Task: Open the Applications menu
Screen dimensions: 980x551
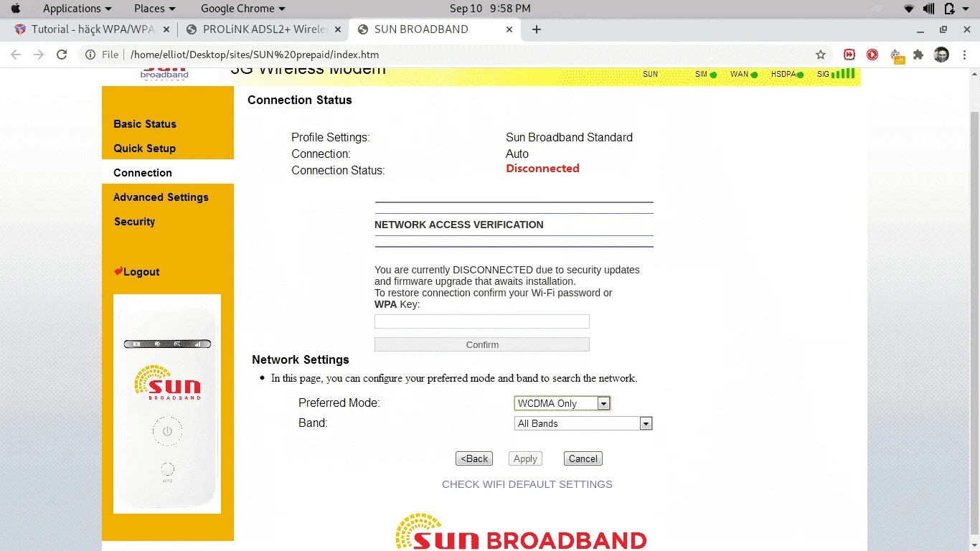Action: click(77, 9)
